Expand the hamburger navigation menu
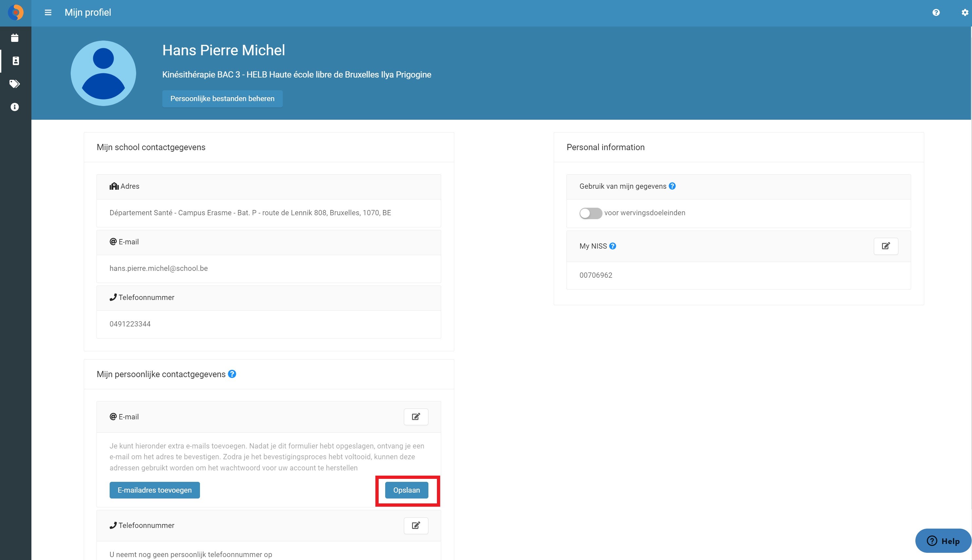This screenshot has height=560, width=972. point(48,13)
